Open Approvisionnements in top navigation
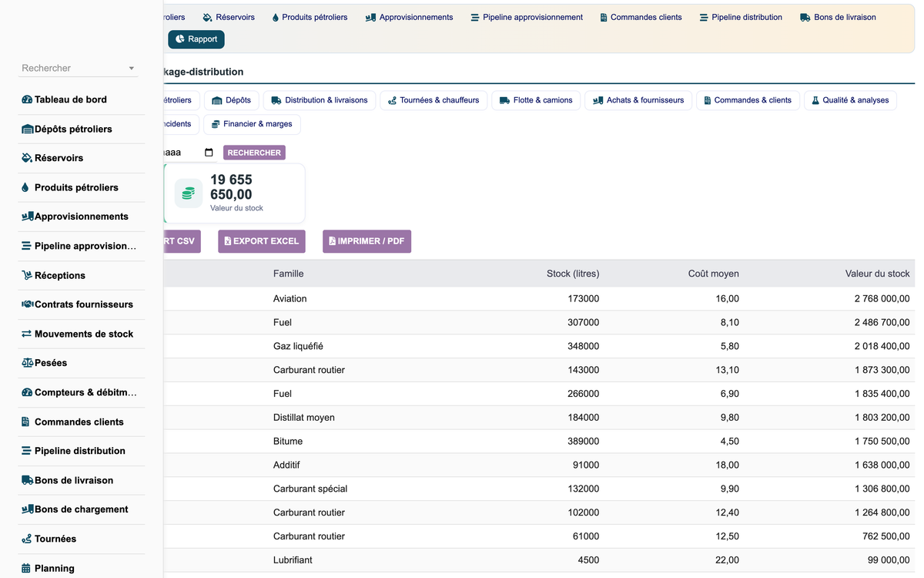 (x=409, y=17)
